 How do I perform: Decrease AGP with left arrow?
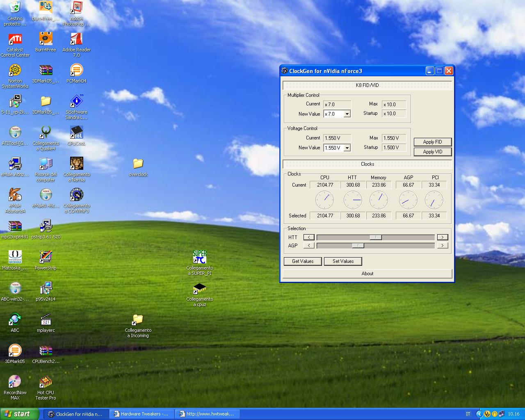[309, 245]
